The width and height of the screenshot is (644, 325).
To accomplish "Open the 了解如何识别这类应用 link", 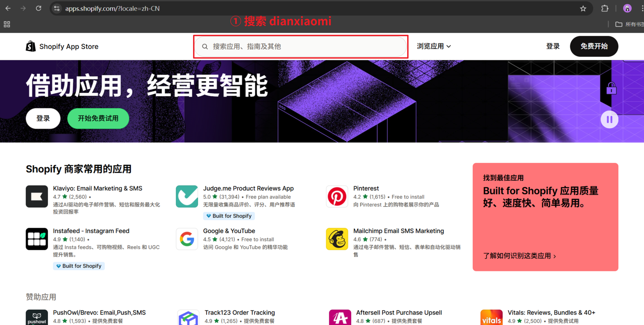I will [x=519, y=256].
